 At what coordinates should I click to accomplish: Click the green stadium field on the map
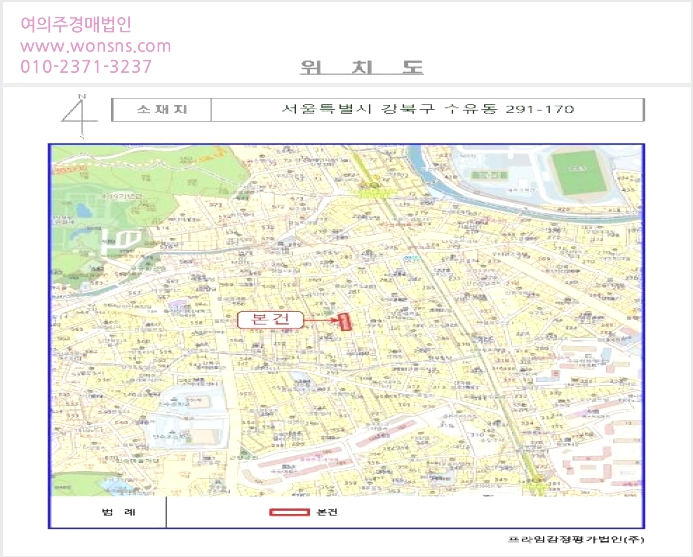point(578,172)
